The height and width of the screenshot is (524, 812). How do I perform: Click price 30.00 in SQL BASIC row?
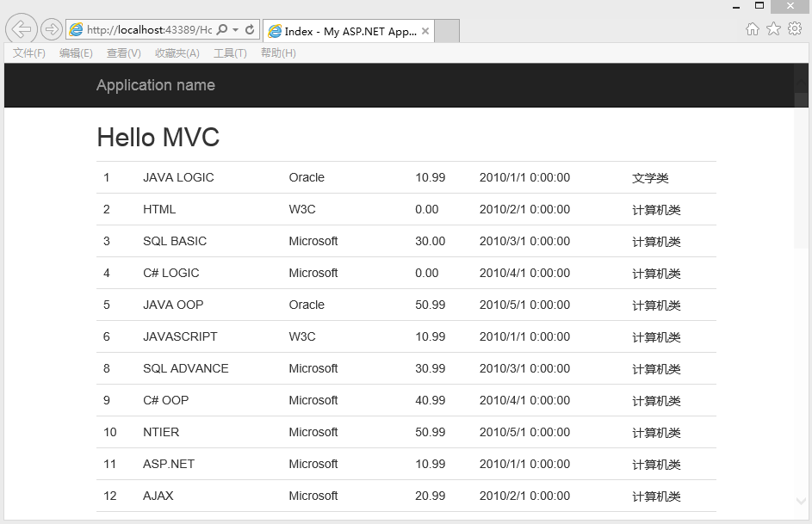pos(430,241)
